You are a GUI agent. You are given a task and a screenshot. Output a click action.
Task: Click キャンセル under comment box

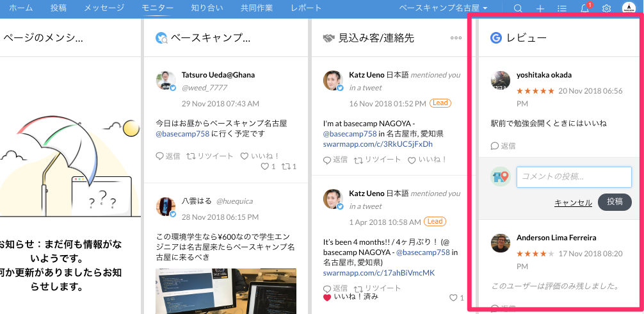coord(574,202)
